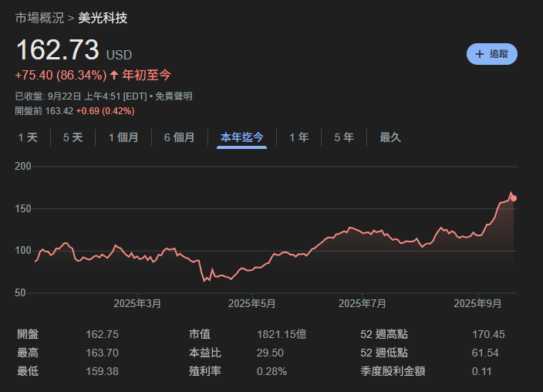
Task: Click the 開盤前 163.42 pre-market value
Action: (x=44, y=111)
